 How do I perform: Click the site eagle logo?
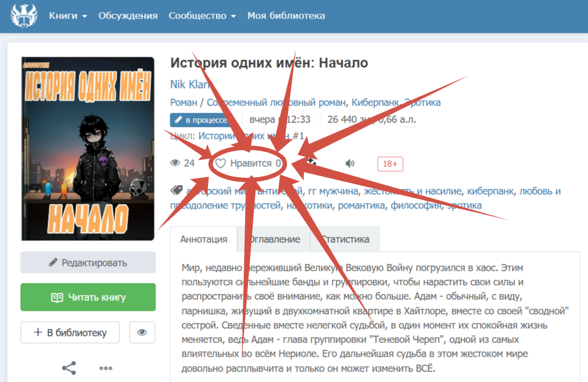point(24,16)
